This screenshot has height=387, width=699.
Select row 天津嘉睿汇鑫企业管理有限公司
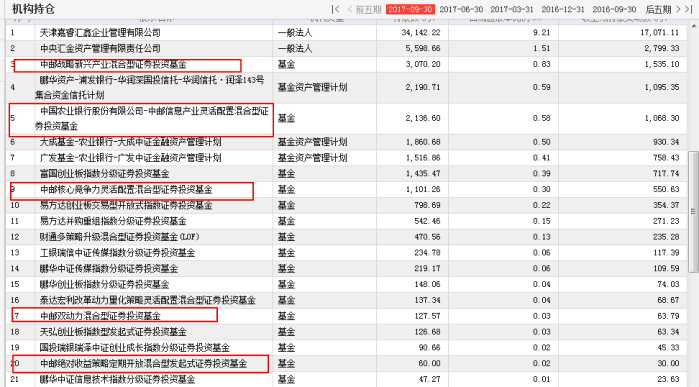[100, 33]
